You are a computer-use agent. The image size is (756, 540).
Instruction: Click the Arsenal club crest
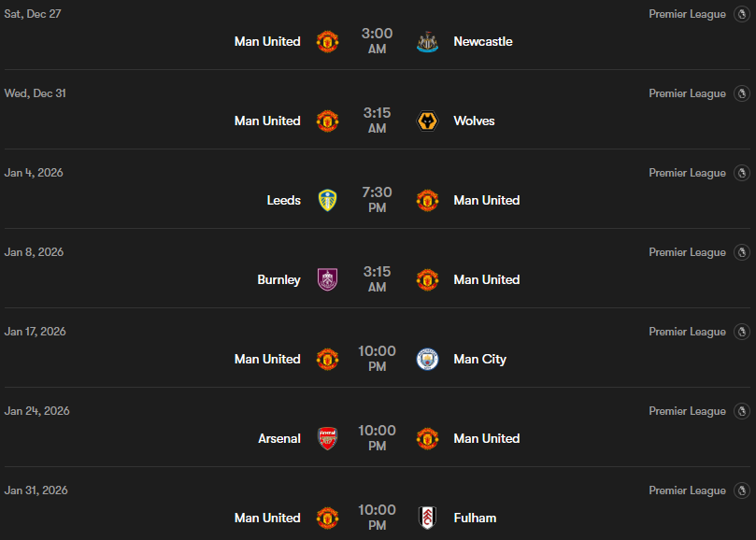(x=327, y=439)
